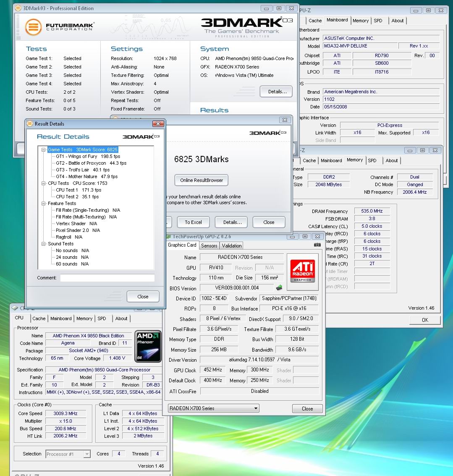Open the About tab in bottom CPU-Z window
Image resolution: width=453 pixels, height=476 pixels.
[121, 318]
